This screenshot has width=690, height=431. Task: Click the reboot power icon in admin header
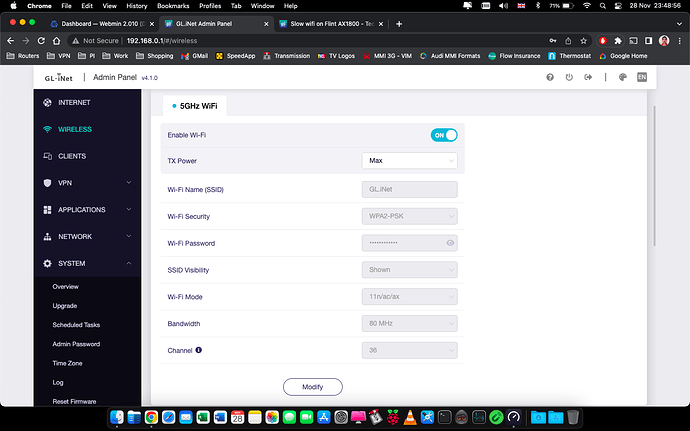coord(569,77)
